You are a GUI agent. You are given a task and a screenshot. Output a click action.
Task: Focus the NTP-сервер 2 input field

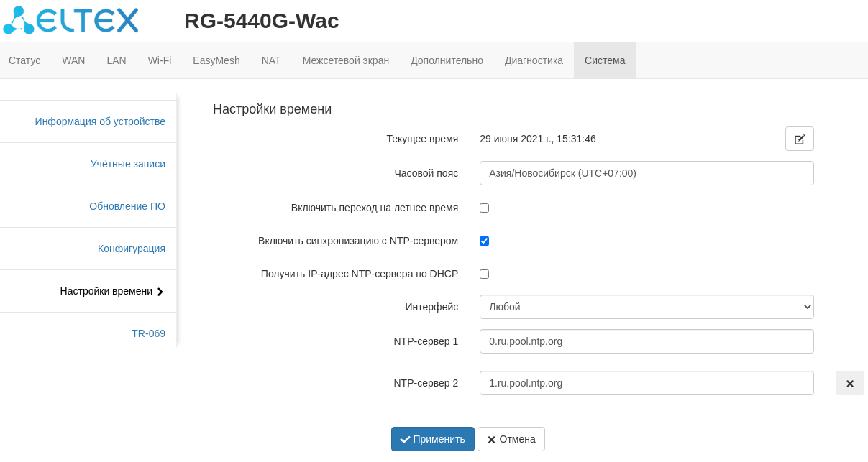[x=646, y=383]
